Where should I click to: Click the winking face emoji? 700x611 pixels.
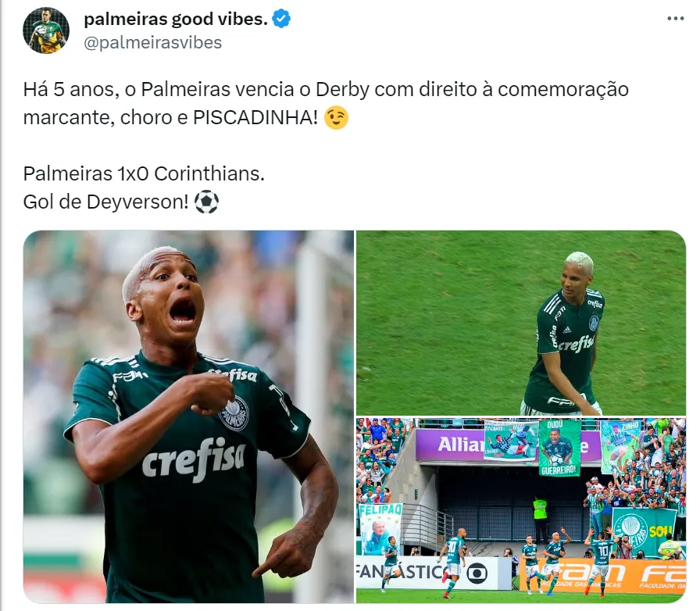(336, 118)
